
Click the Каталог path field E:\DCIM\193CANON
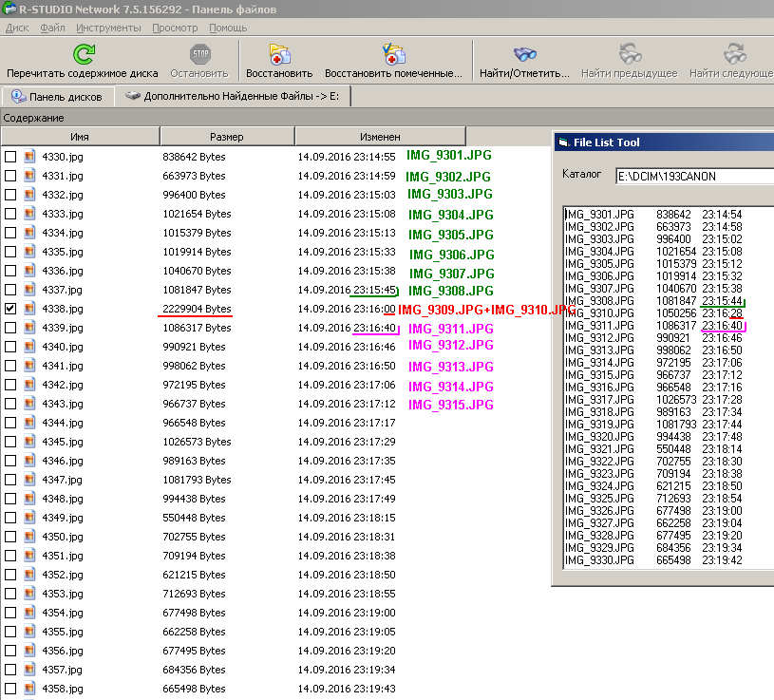pyautogui.click(x=695, y=177)
